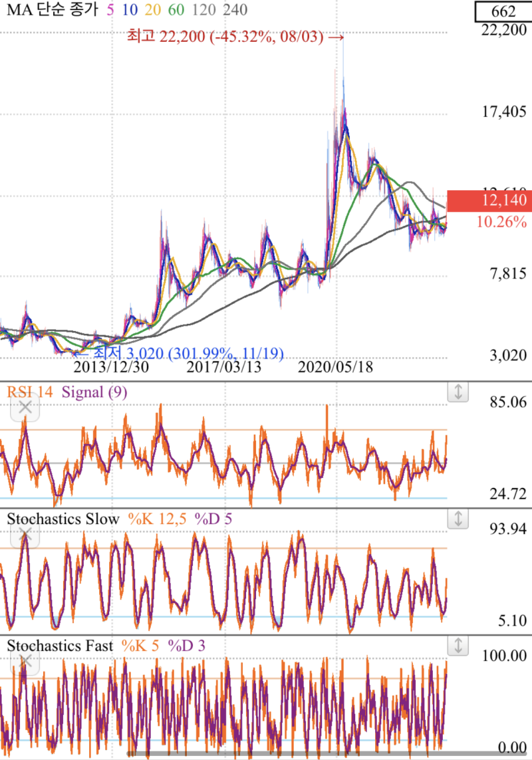This screenshot has width=532, height=760.
Task: Click the Stochastics Slow resize arrows icon
Action: tap(458, 519)
